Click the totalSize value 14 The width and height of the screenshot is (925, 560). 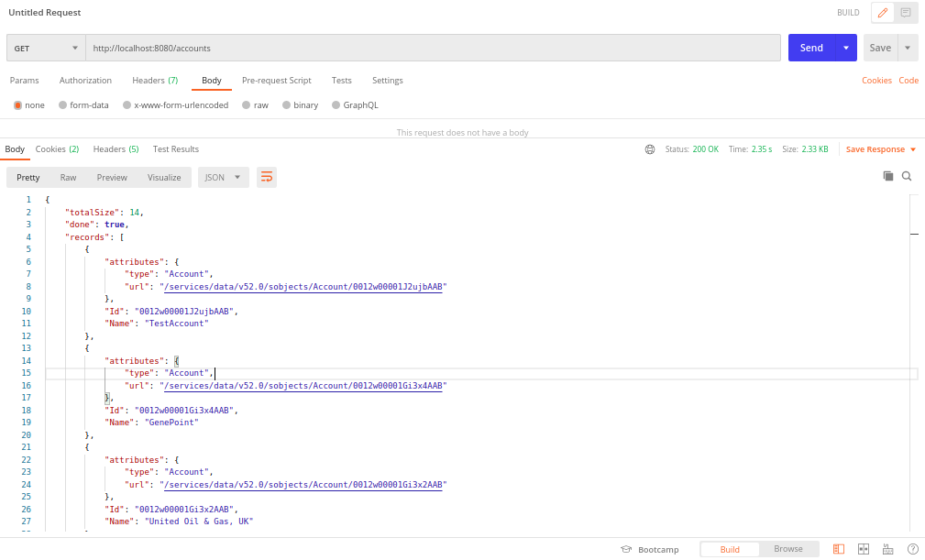click(135, 213)
